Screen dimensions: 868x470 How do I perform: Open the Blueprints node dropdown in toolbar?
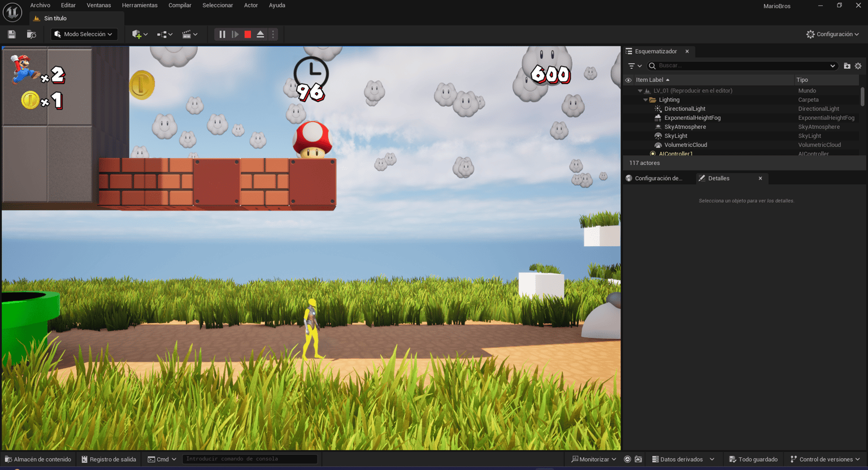tap(165, 34)
